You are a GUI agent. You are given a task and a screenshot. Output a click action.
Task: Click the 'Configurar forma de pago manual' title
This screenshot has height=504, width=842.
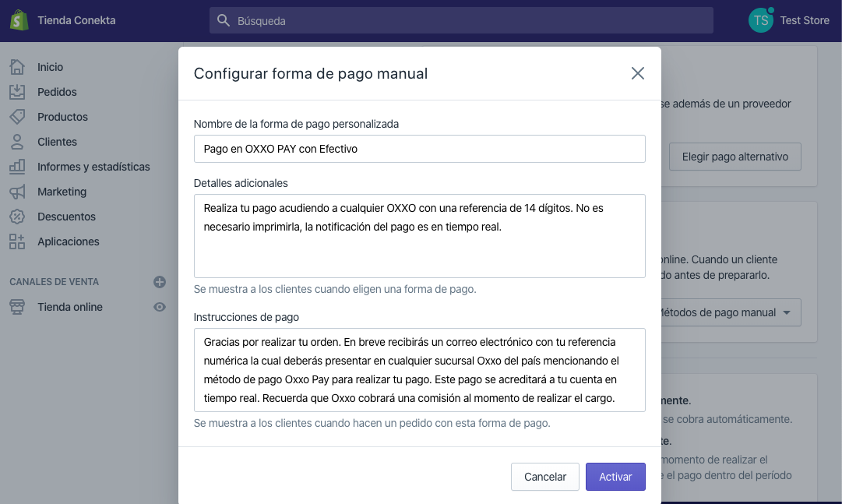coord(310,73)
